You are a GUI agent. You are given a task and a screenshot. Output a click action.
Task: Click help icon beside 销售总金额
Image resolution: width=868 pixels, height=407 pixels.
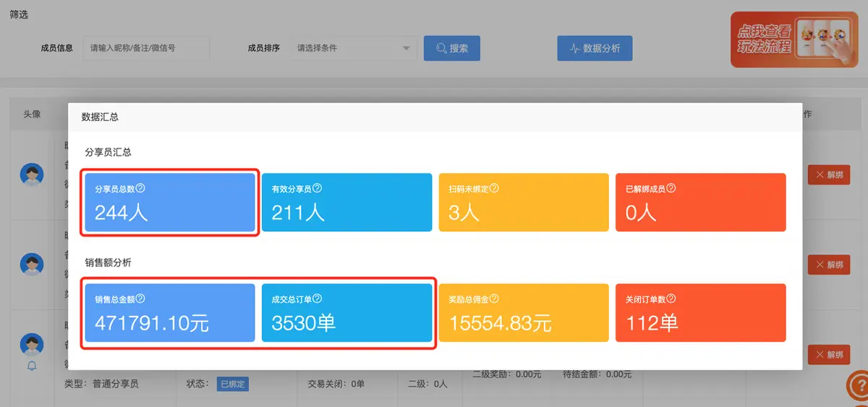141,298
